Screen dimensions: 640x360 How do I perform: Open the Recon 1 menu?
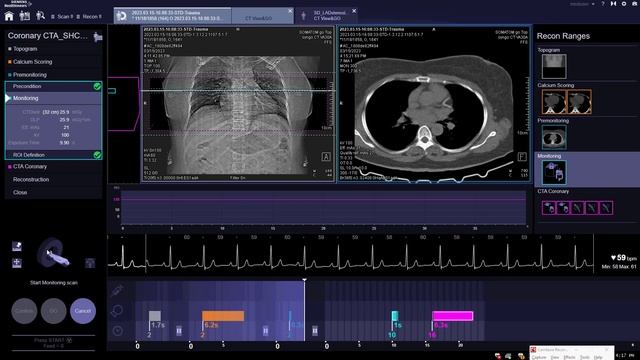(x=89, y=17)
